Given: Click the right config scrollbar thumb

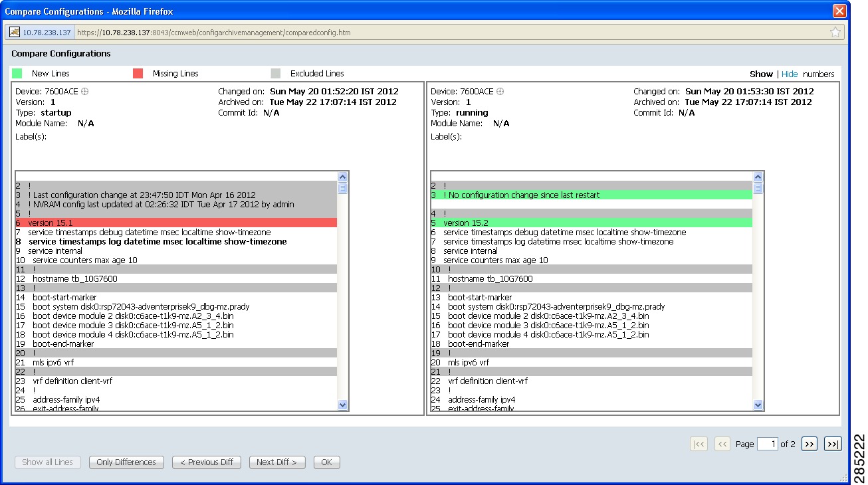Looking at the screenshot, I should 758,188.
